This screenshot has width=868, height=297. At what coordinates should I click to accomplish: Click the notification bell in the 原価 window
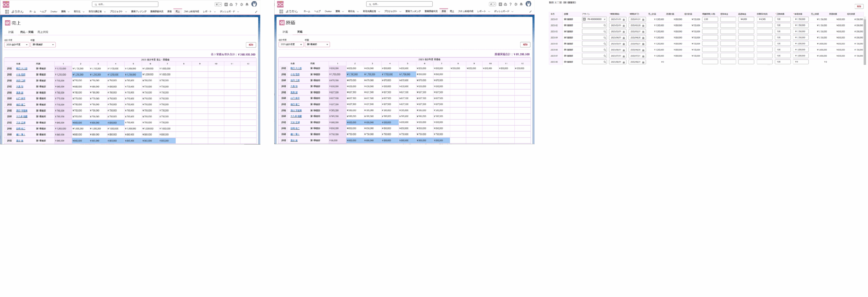tap(521, 4)
